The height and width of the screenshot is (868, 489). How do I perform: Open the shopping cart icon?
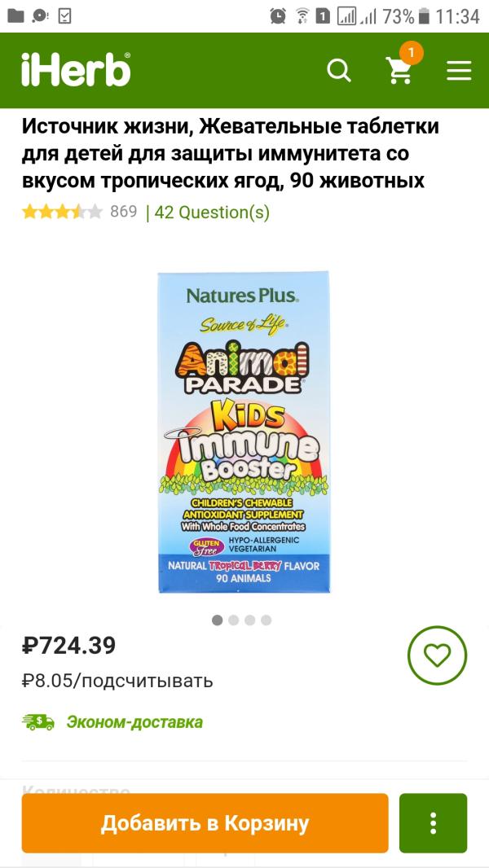(x=399, y=71)
